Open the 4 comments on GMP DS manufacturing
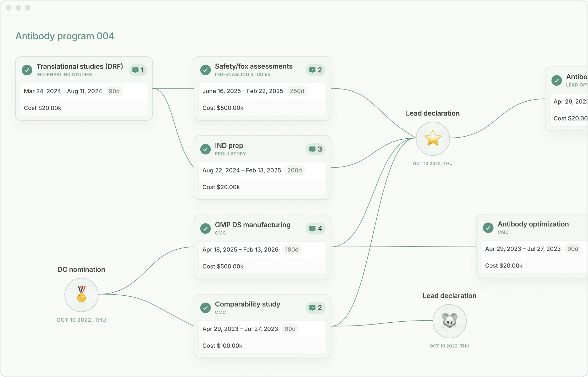The image size is (588, 377). coord(316,229)
